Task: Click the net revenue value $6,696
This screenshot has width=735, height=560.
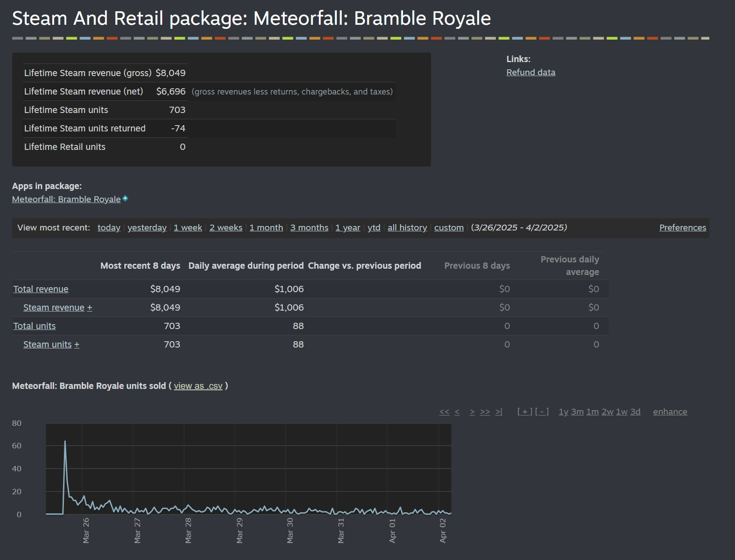Action: point(171,91)
